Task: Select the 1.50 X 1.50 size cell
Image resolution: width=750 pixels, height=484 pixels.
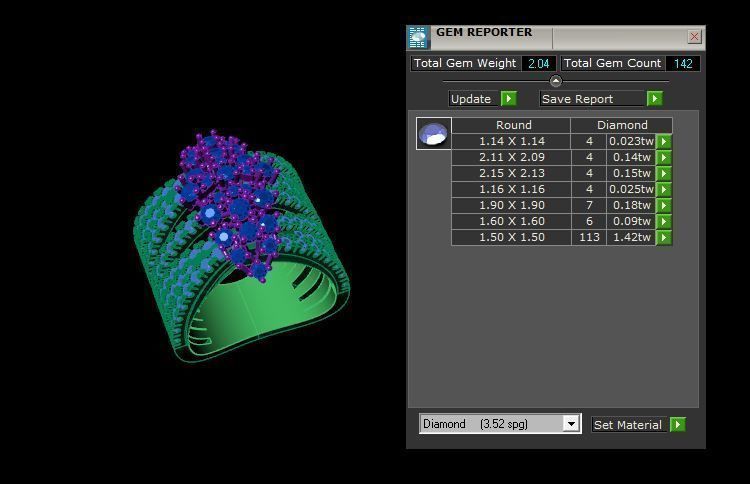Action: (511, 237)
